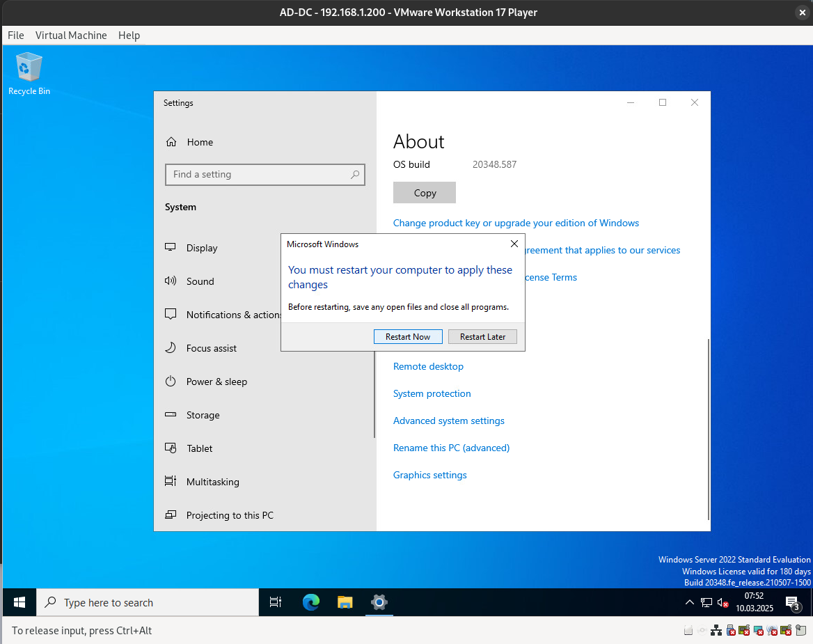Click the Find a setting search box
The image size is (813, 644).
(265, 175)
